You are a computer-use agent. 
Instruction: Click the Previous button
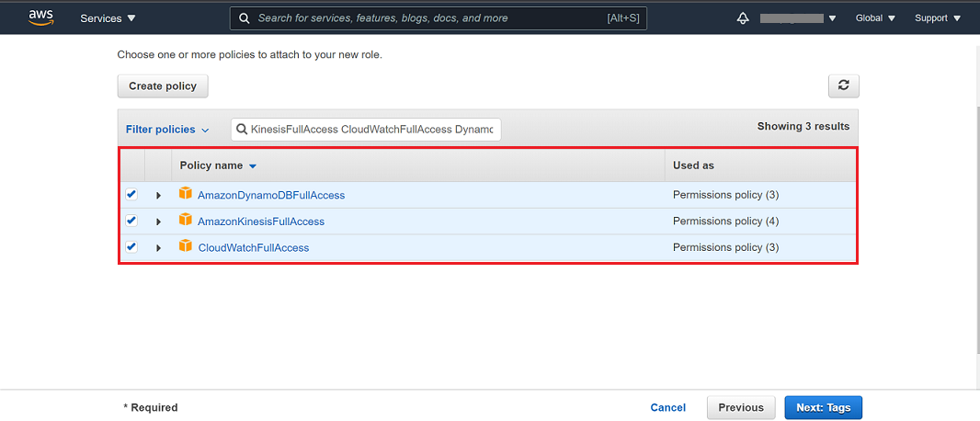tap(741, 407)
